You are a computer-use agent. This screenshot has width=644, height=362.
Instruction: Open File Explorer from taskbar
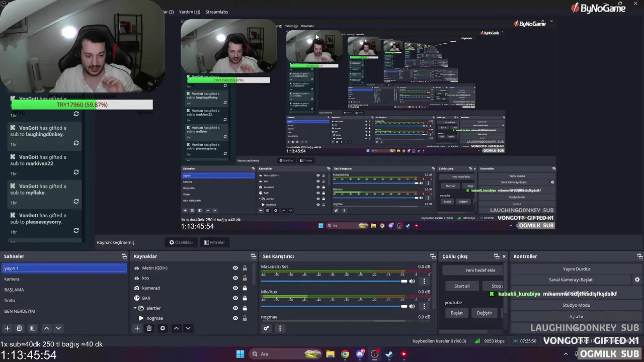pos(330,354)
